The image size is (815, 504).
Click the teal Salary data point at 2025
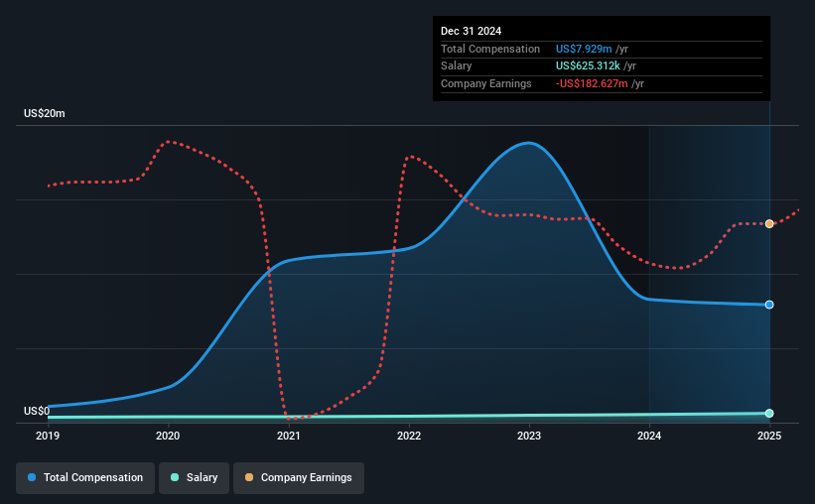[x=769, y=413]
